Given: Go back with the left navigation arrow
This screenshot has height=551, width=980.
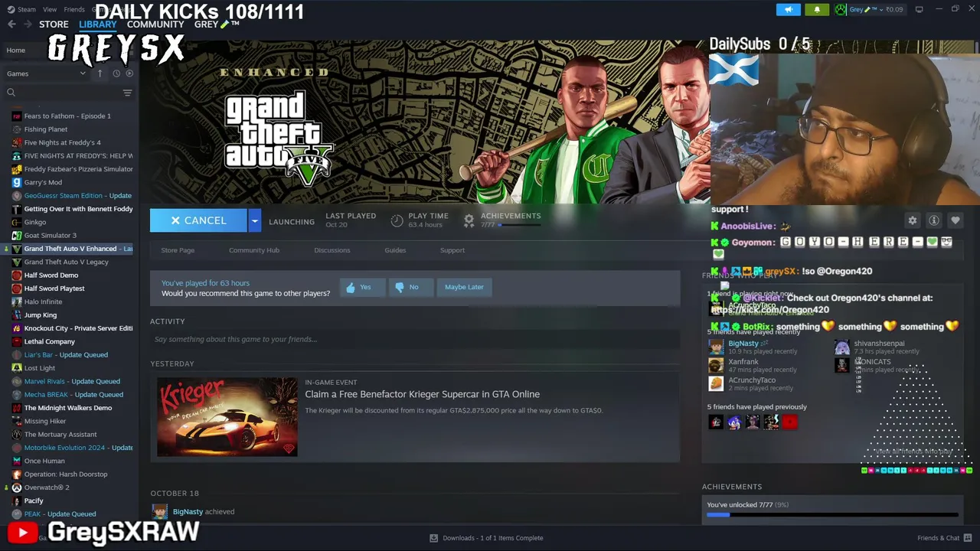Looking at the screenshot, I should (11, 24).
